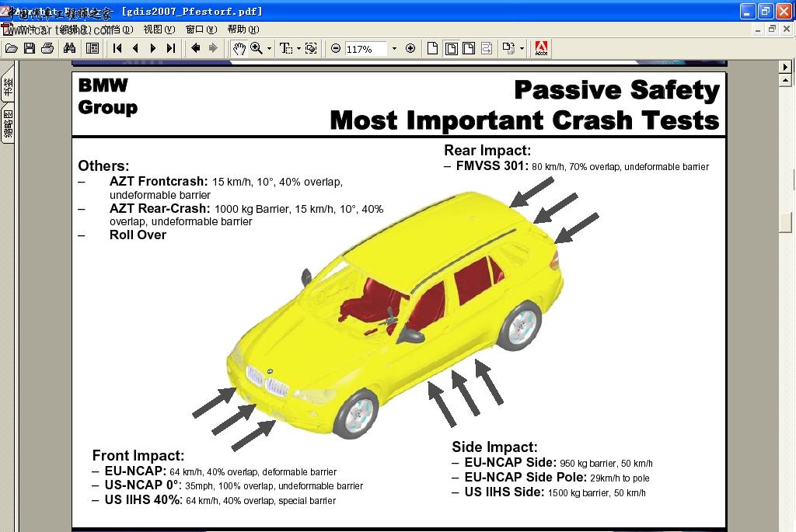Click the "Side Impact:" heading
The image size is (796, 532).
click(494, 447)
